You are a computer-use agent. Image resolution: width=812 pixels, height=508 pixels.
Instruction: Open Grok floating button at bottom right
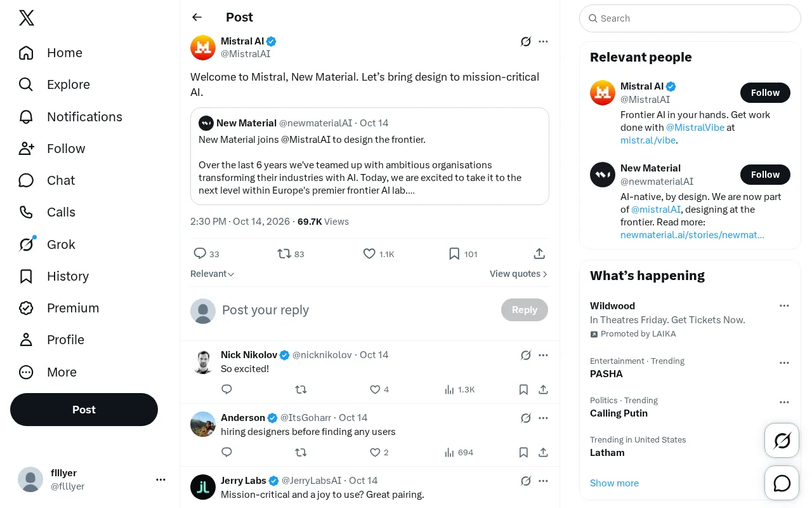point(782,440)
